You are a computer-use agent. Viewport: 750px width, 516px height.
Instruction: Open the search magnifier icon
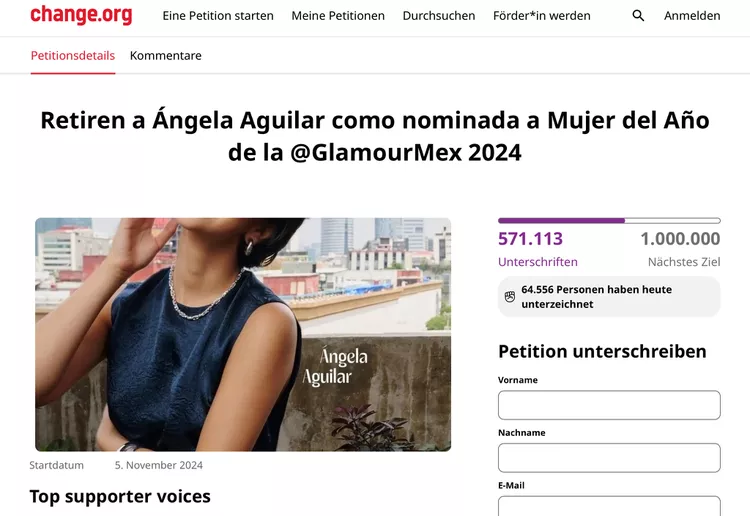[x=638, y=16]
